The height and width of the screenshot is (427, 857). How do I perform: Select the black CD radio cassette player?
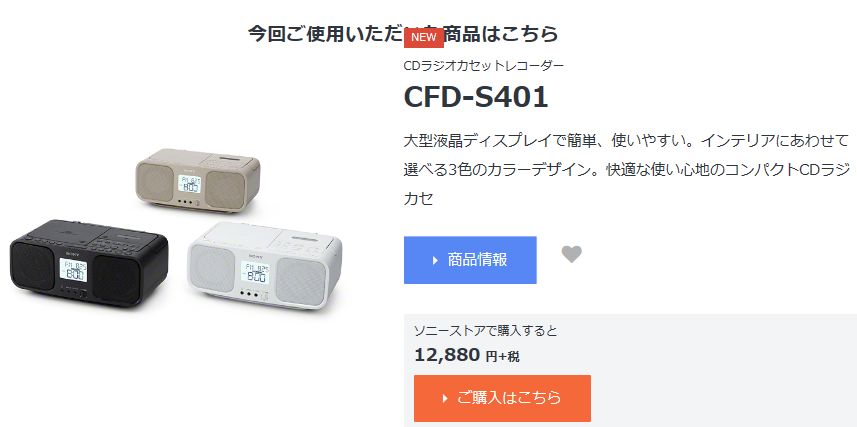click(89, 263)
